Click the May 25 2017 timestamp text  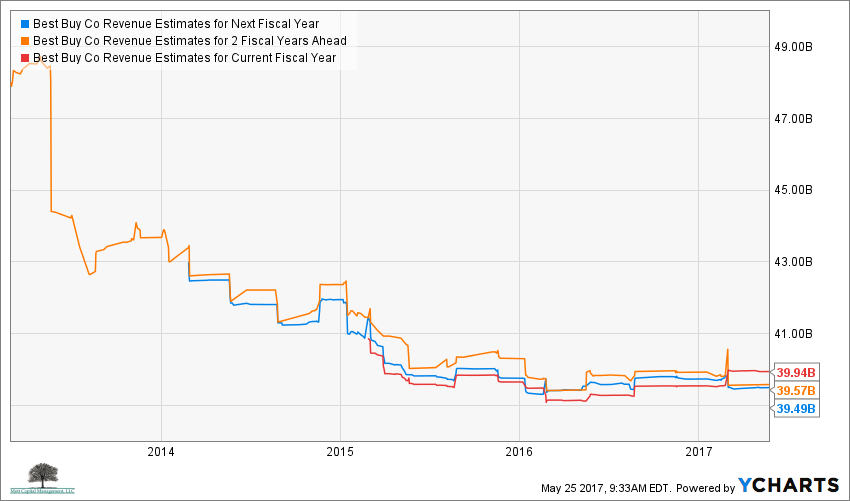[606, 487]
